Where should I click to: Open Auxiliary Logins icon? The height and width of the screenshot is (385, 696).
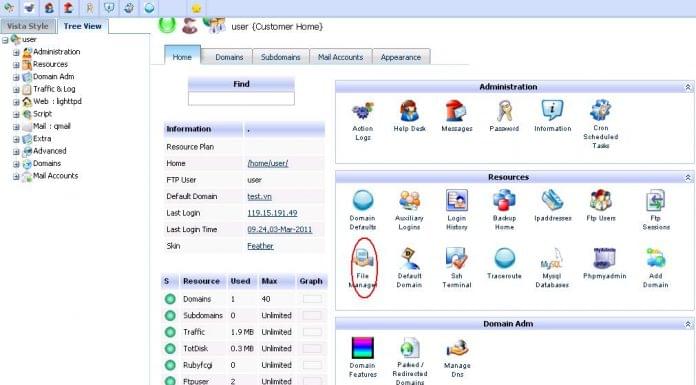409,201
